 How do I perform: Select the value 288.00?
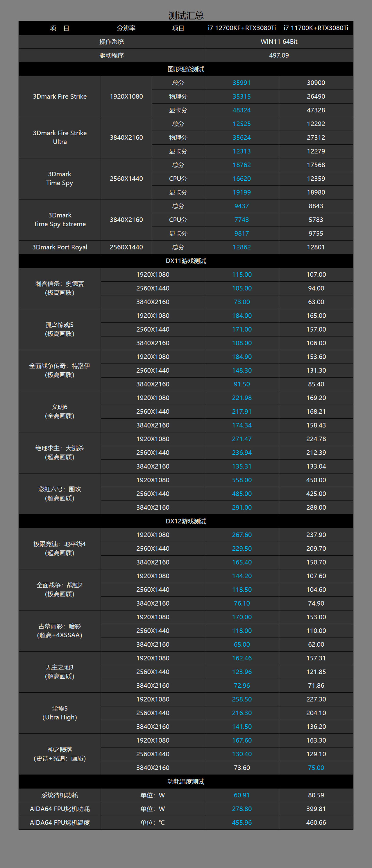point(316,508)
